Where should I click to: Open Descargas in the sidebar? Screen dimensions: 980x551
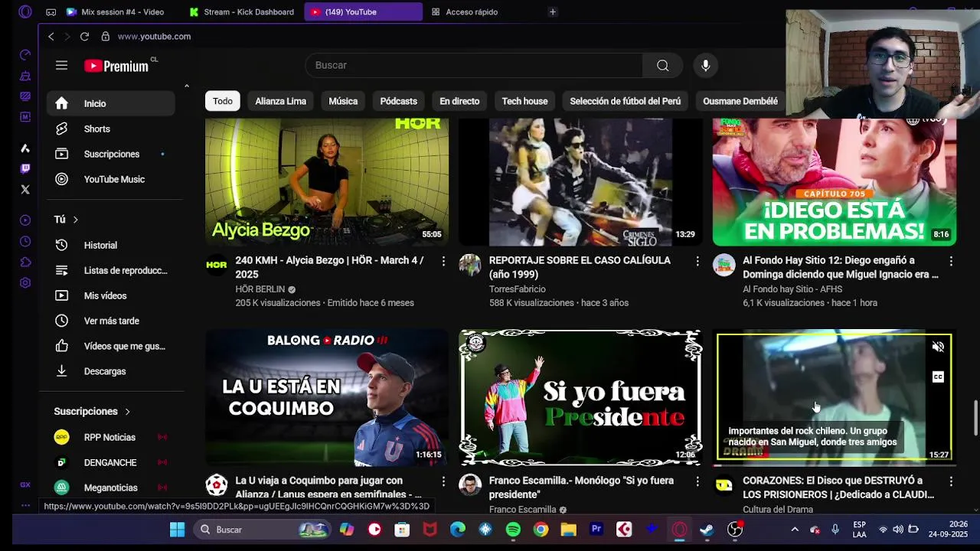point(111,371)
